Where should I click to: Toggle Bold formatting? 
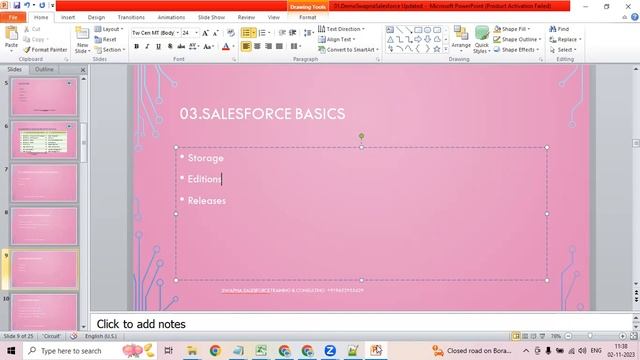136,47
